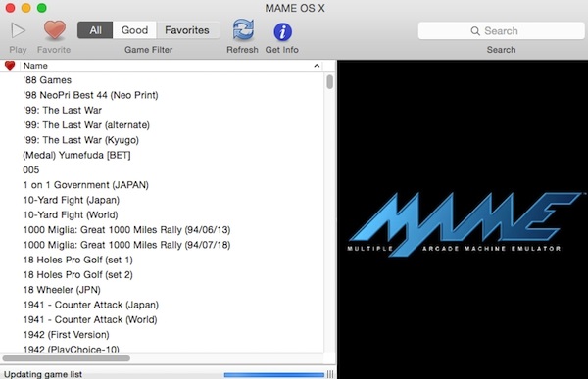This screenshot has height=379, width=588.
Task: Close the MAME OS X window
Action: [x=10, y=8]
